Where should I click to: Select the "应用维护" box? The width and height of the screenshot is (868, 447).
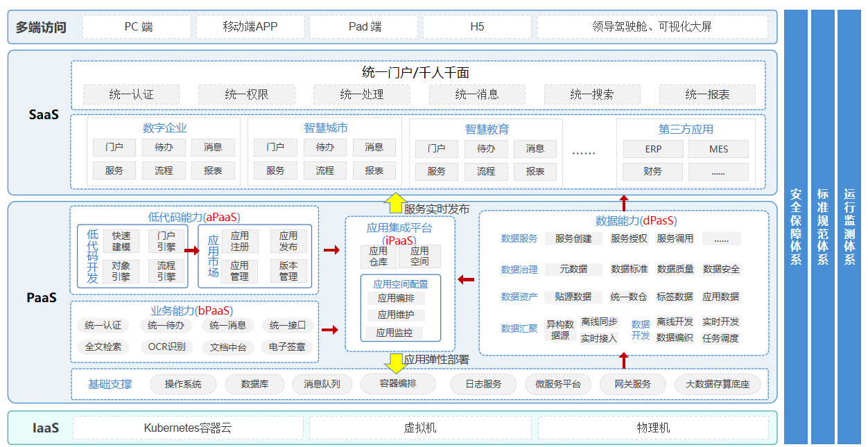tap(396, 315)
